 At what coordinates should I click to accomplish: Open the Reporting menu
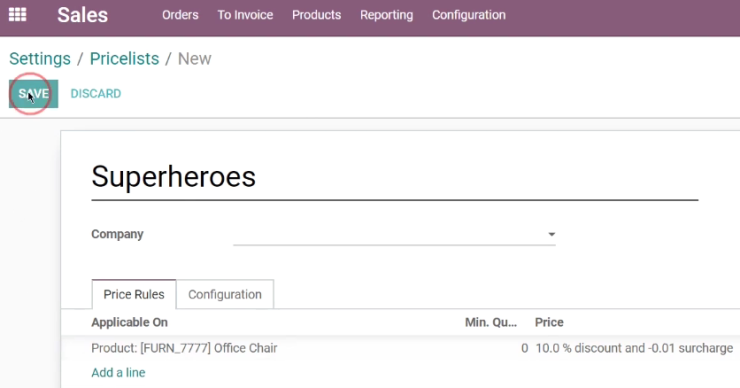coord(387,15)
